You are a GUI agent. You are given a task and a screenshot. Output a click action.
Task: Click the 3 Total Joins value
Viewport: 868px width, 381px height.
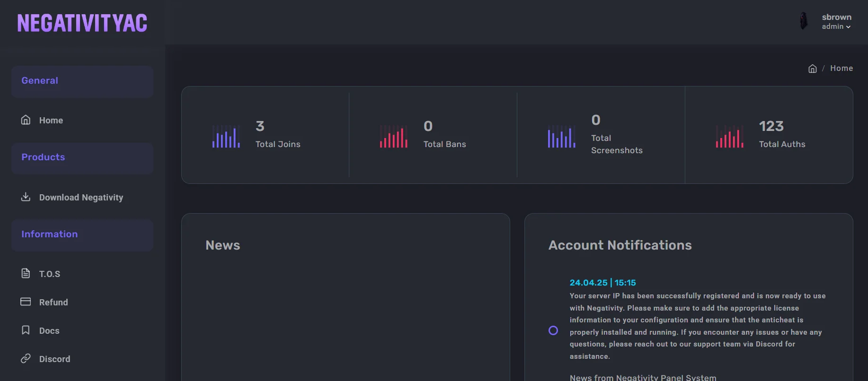click(260, 126)
